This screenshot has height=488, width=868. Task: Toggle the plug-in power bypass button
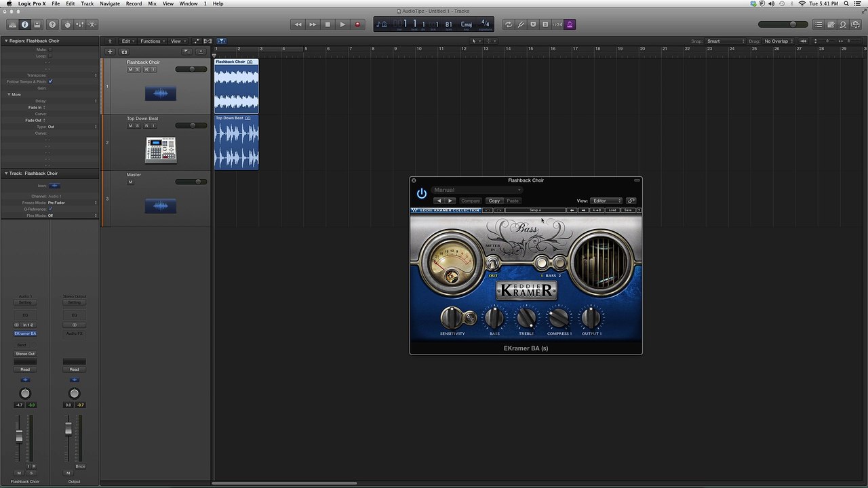(422, 193)
